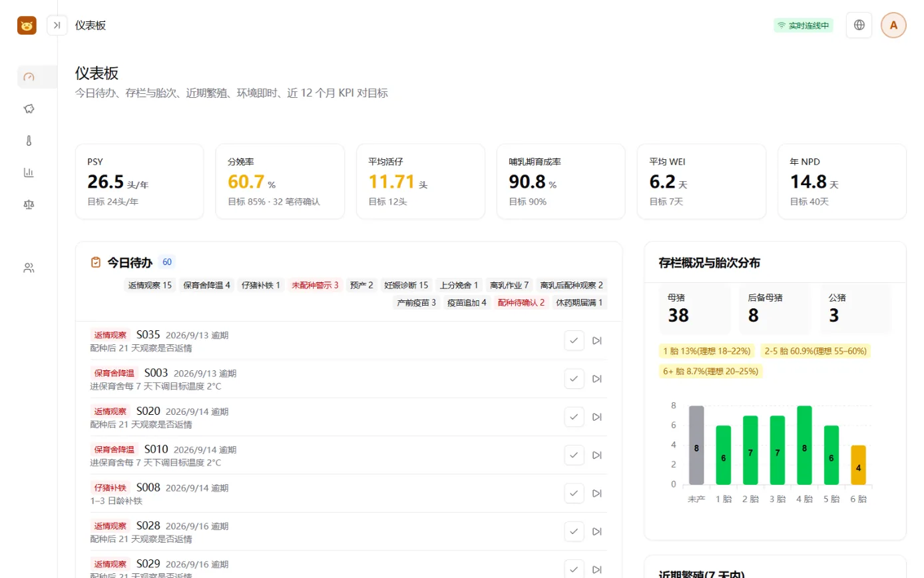
Task: Open the balance scale sidebar icon
Action: [29, 204]
